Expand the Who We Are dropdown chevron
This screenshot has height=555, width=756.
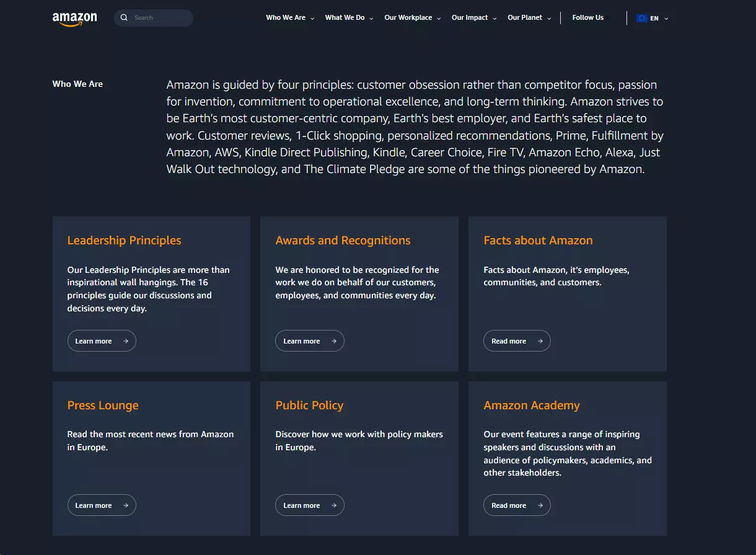pyautogui.click(x=312, y=18)
